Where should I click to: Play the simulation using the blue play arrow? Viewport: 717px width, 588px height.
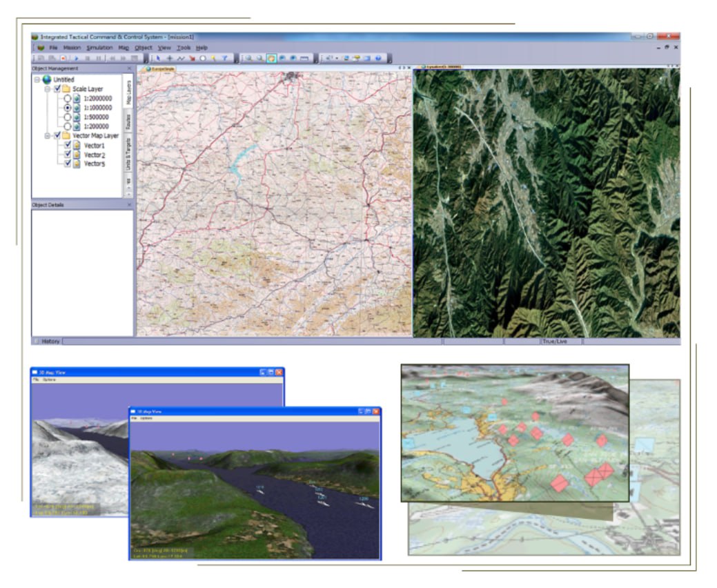tap(77, 59)
